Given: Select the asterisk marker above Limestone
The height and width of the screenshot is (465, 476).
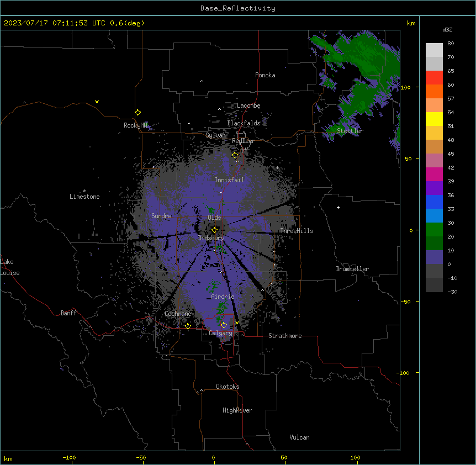Looking at the screenshot, I should click(x=84, y=191).
